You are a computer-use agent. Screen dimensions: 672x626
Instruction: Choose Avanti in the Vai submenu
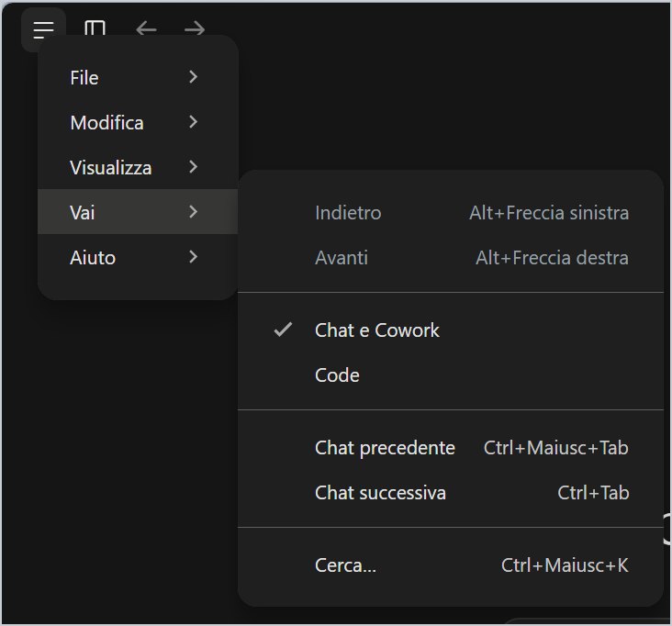tap(451, 258)
